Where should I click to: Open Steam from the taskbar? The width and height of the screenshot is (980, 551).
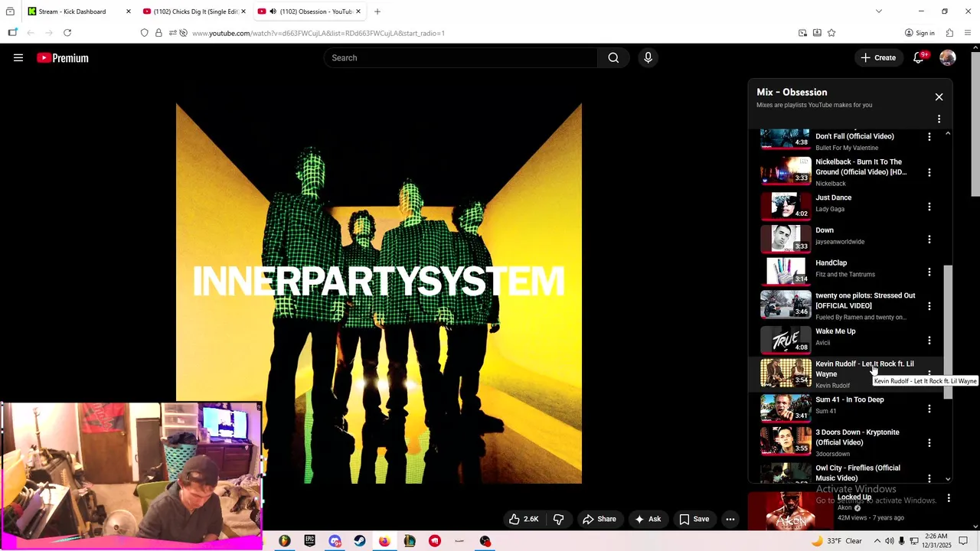coord(359,541)
